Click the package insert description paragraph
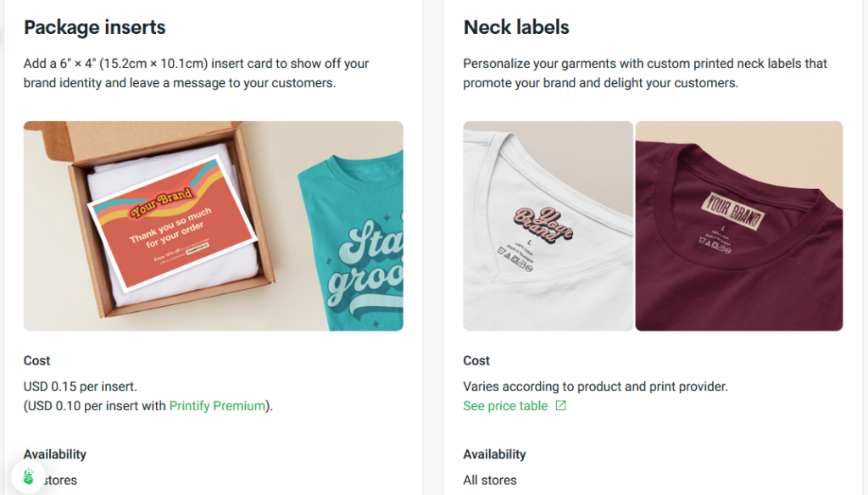The height and width of the screenshot is (495, 868). pos(195,72)
